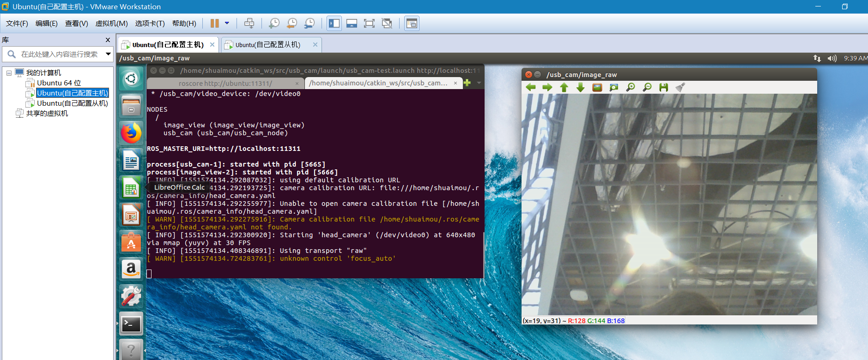Screen dimensions: 868x360
Task: Open the 查看(V) menu
Action: point(77,23)
